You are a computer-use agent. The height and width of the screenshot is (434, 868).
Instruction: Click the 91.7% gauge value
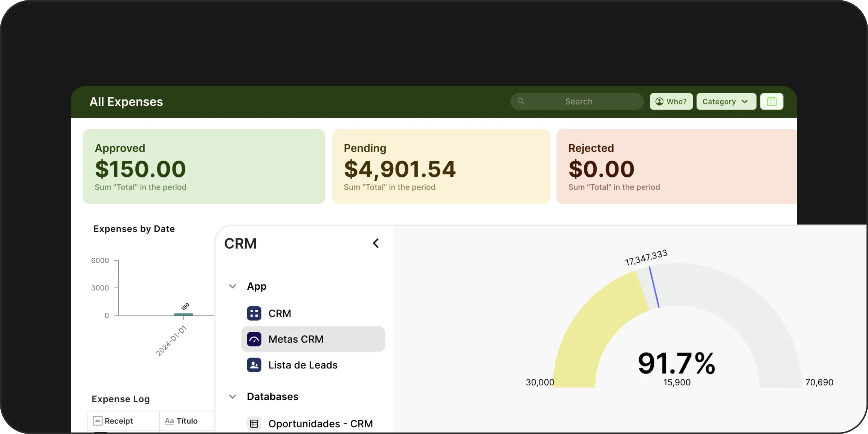(676, 363)
